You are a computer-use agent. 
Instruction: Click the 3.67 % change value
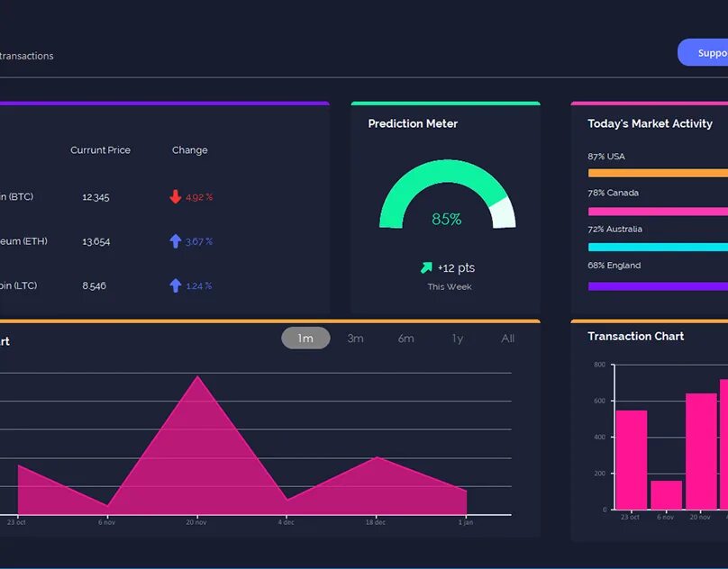(199, 241)
